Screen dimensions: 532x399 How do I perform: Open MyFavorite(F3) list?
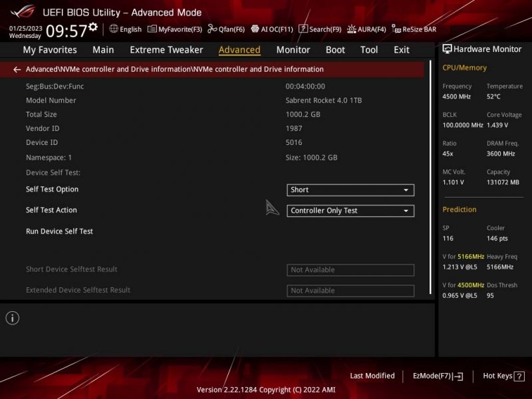pyautogui.click(x=175, y=29)
